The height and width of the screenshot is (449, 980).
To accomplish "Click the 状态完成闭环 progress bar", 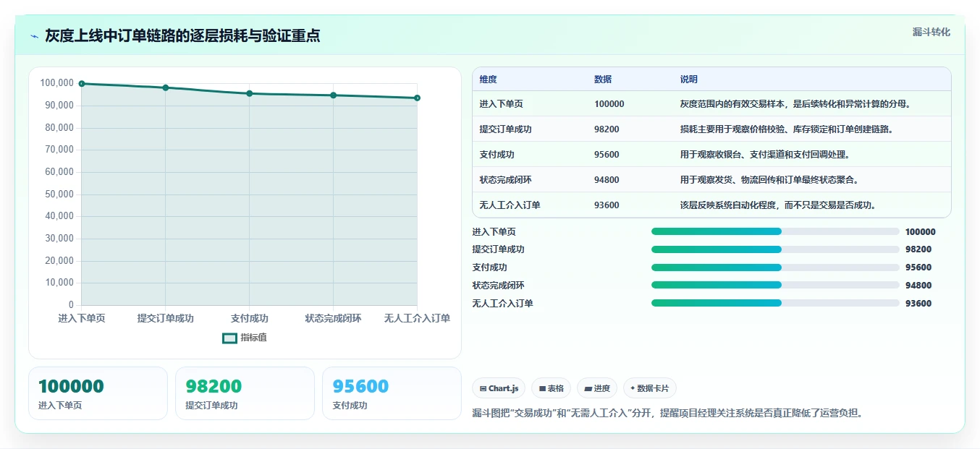I will click(775, 286).
